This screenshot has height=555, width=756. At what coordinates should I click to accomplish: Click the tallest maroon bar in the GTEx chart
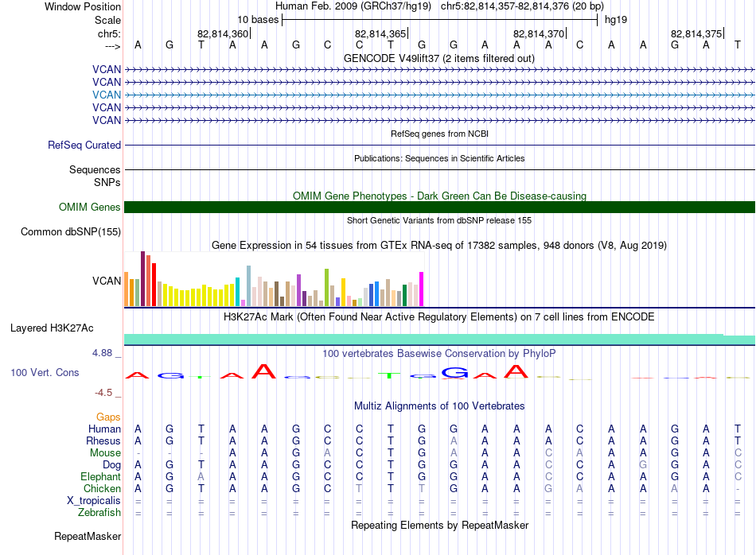142,278
